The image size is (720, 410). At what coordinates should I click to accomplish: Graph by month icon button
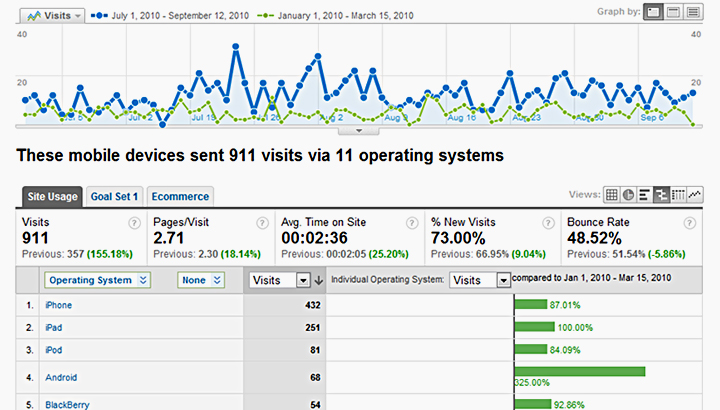point(693,12)
